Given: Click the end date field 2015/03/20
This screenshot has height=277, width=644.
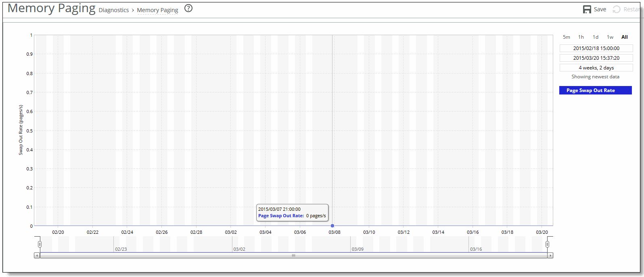Looking at the screenshot, I should click(x=596, y=58).
